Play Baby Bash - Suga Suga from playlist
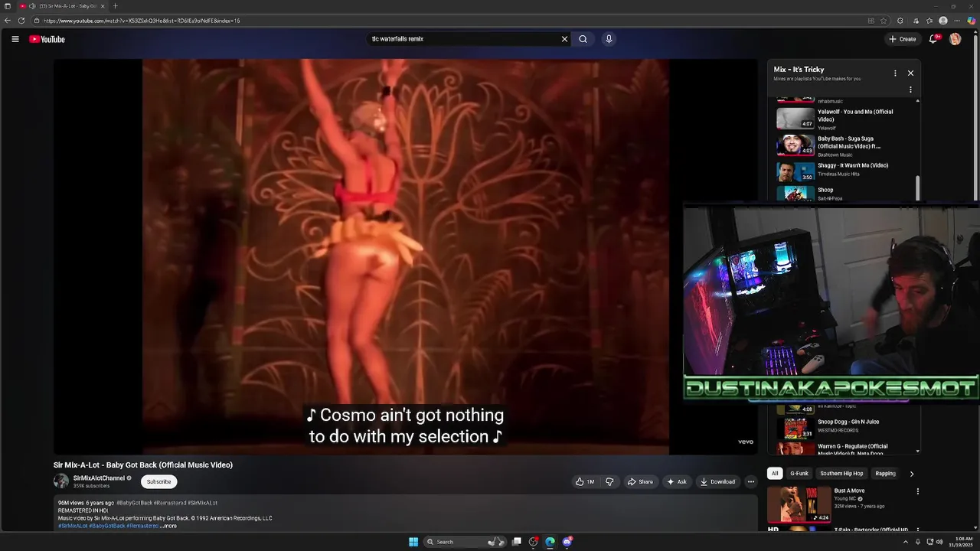This screenshot has height=551, width=980. pos(847,145)
